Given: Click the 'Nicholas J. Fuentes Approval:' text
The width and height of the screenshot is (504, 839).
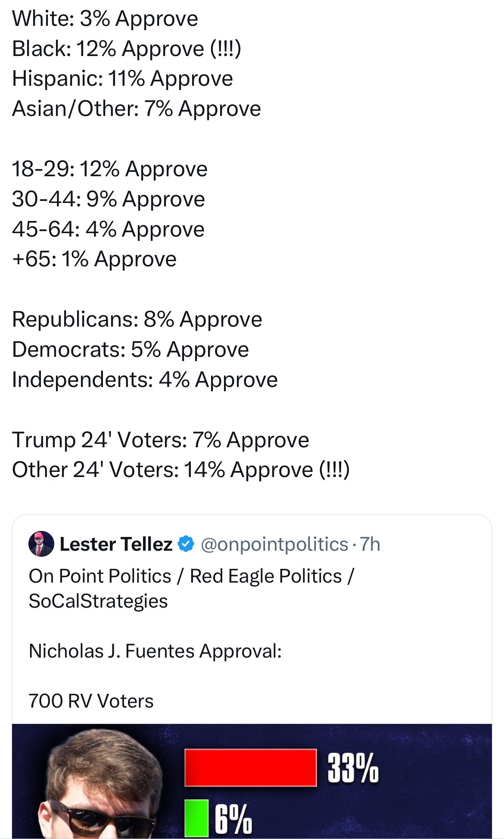Looking at the screenshot, I should click(x=155, y=651).
